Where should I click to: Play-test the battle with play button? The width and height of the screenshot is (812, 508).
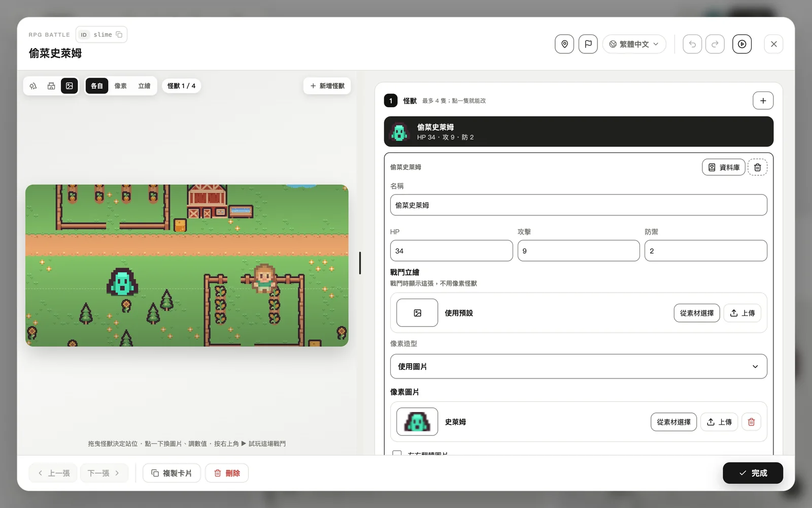point(742,44)
